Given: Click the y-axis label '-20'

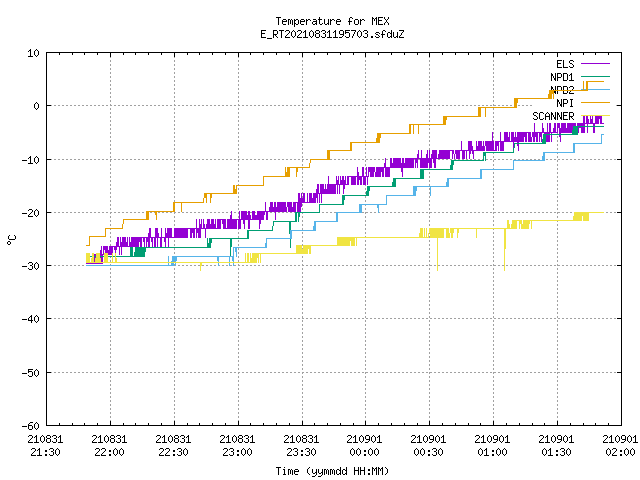Looking at the screenshot, I should point(31,213).
